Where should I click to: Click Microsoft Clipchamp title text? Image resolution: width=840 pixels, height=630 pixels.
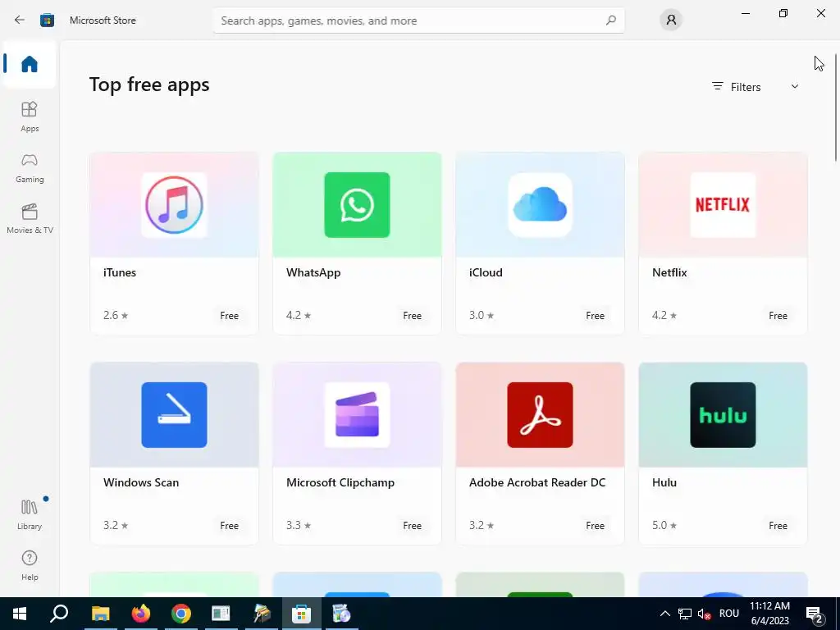click(x=340, y=482)
